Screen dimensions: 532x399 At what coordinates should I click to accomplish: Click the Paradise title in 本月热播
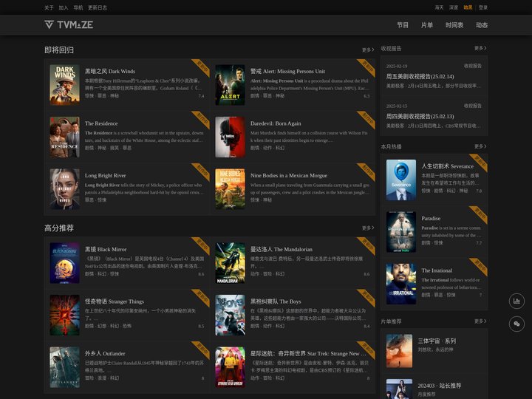coord(431,219)
